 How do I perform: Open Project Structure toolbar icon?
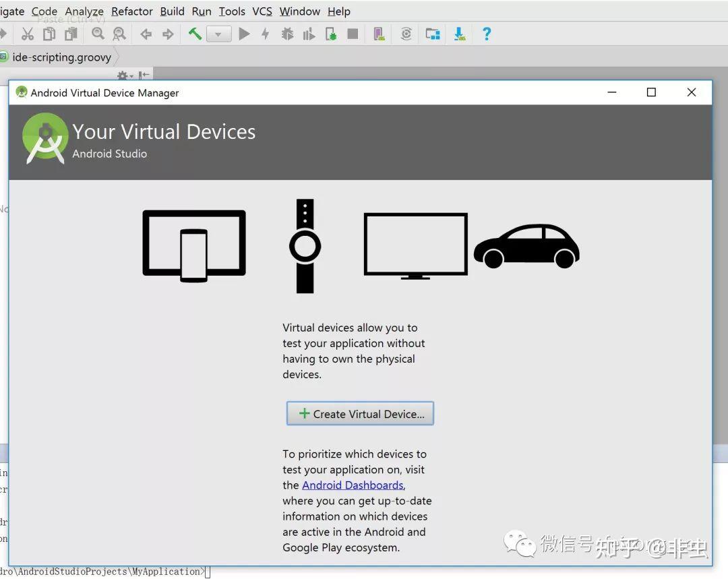tap(433, 34)
